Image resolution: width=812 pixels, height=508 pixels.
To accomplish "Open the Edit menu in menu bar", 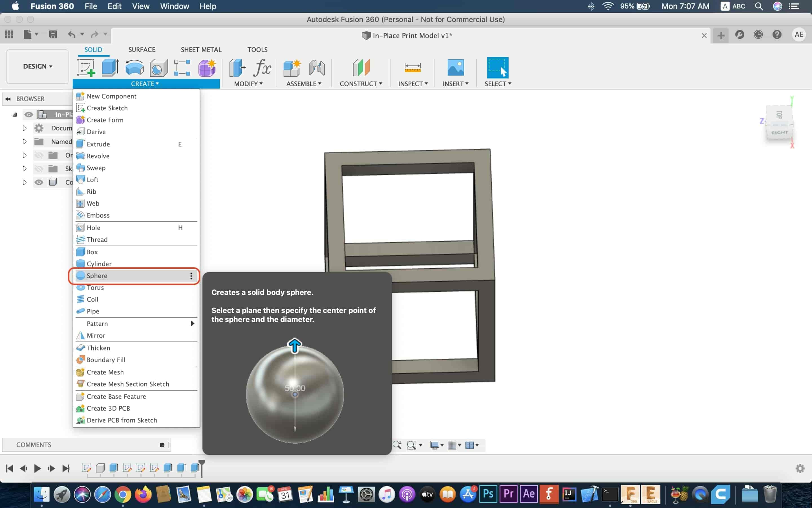I will coord(114,6).
